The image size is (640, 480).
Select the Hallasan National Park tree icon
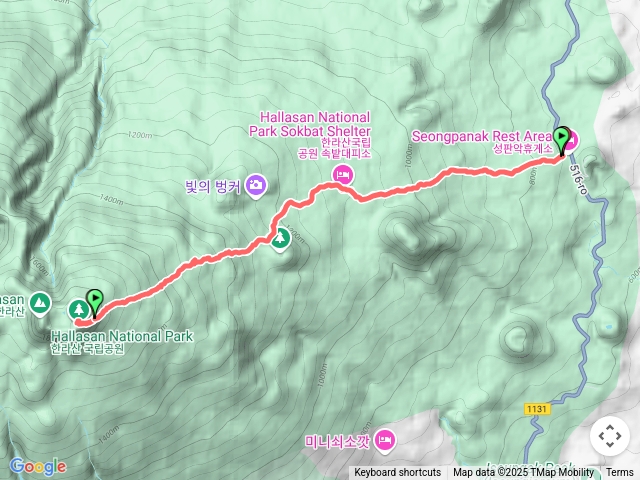79,310
